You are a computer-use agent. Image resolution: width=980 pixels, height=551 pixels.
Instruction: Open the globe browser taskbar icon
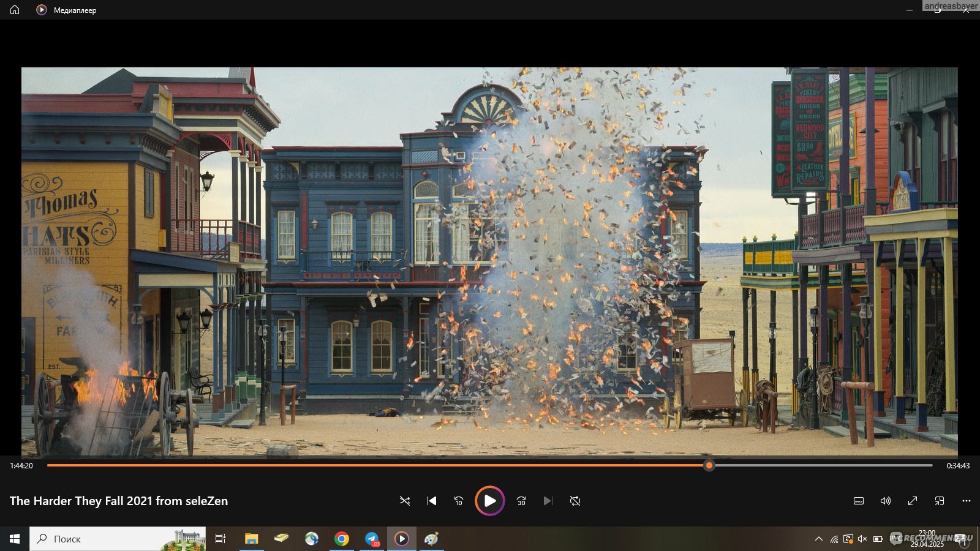[x=312, y=539]
